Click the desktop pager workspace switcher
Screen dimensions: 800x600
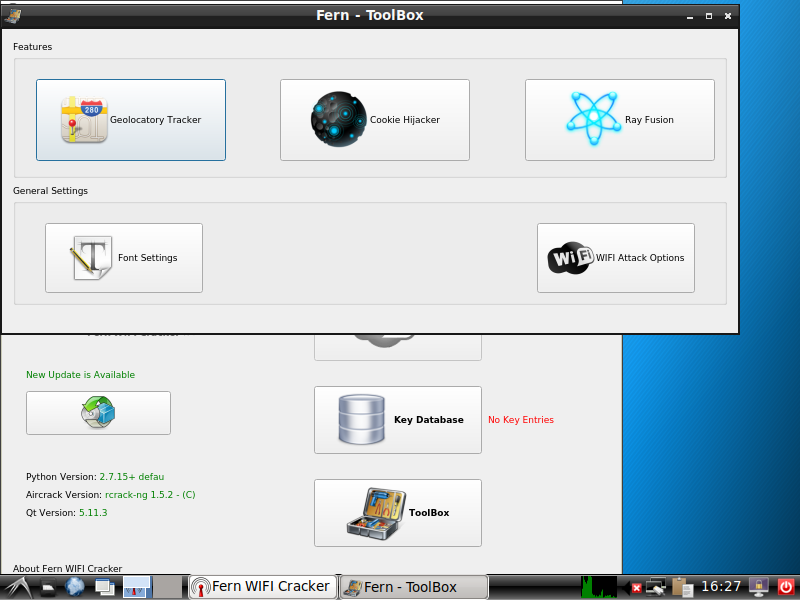(136, 587)
